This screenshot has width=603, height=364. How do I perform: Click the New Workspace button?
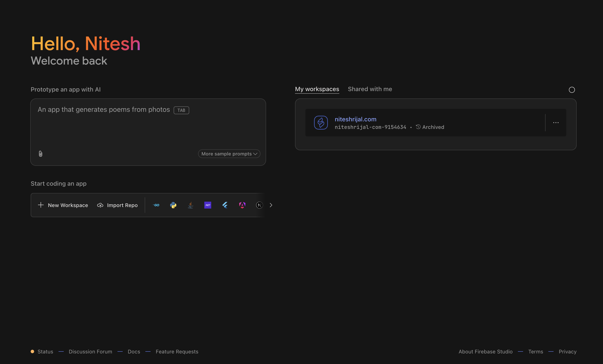pos(63,205)
